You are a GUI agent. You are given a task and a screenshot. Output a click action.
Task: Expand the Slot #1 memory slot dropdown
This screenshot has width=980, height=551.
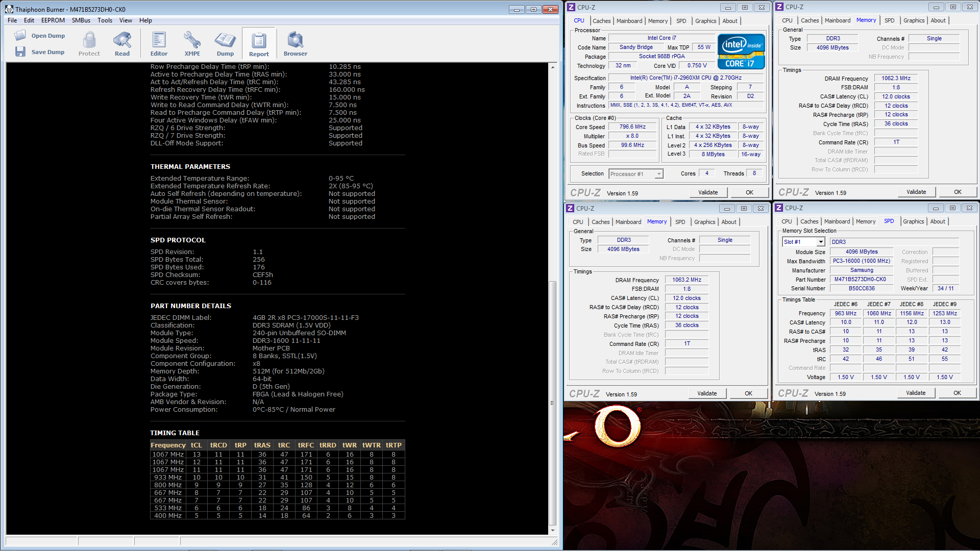[821, 242]
